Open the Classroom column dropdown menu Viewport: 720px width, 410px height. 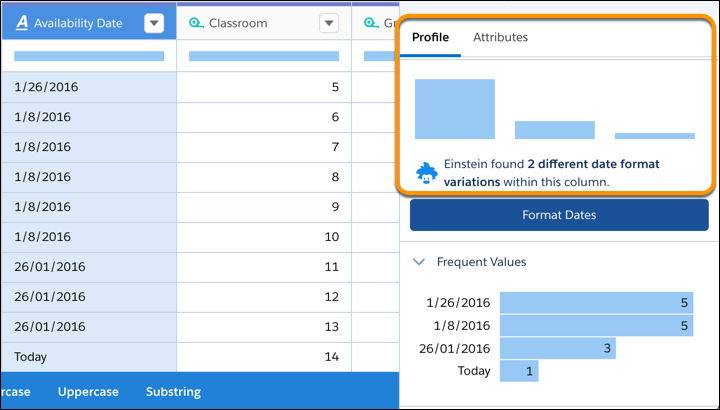tap(329, 24)
